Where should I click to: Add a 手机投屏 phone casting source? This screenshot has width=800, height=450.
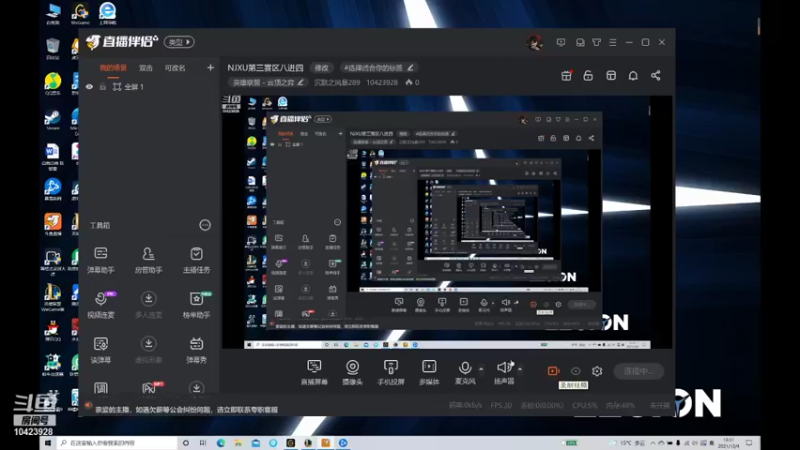click(x=390, y=372)
